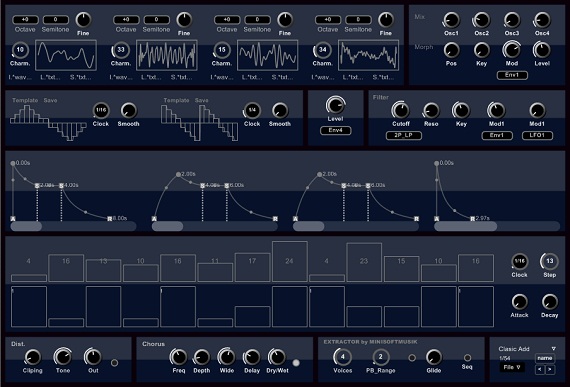Click the Level knob above Env4
Image resolution: width=570 pixels, height=387 pixels.
pyautogui.click(x=336, y=106)
